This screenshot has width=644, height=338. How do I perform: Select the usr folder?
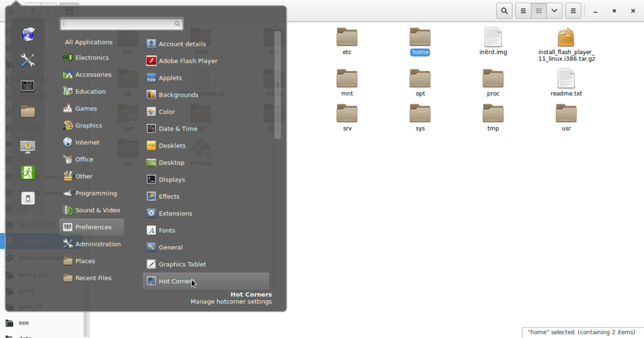566,117
